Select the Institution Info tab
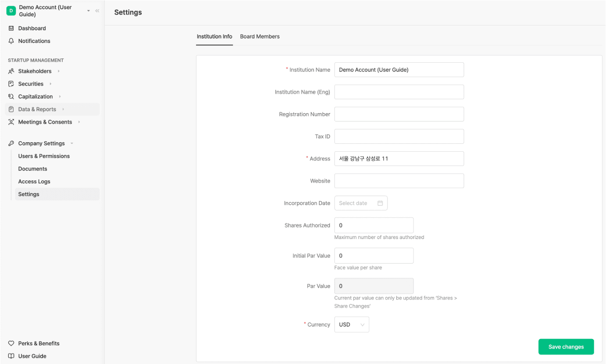606x364 pixels. click(214, 36)
